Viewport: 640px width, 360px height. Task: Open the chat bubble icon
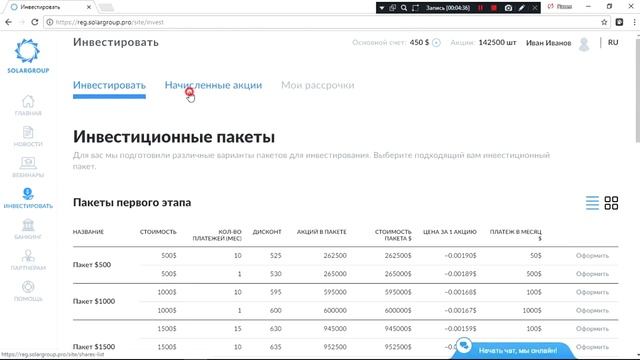[464, 346]
